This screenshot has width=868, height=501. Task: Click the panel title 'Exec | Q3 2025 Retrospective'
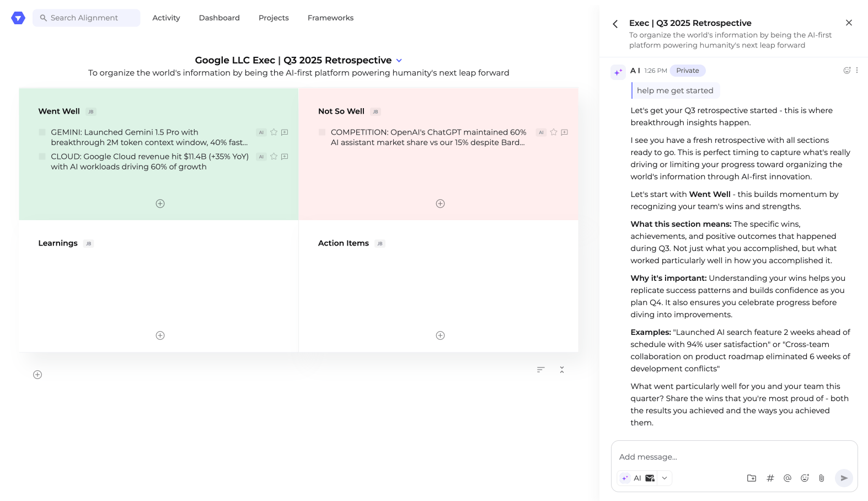[690, 23]
